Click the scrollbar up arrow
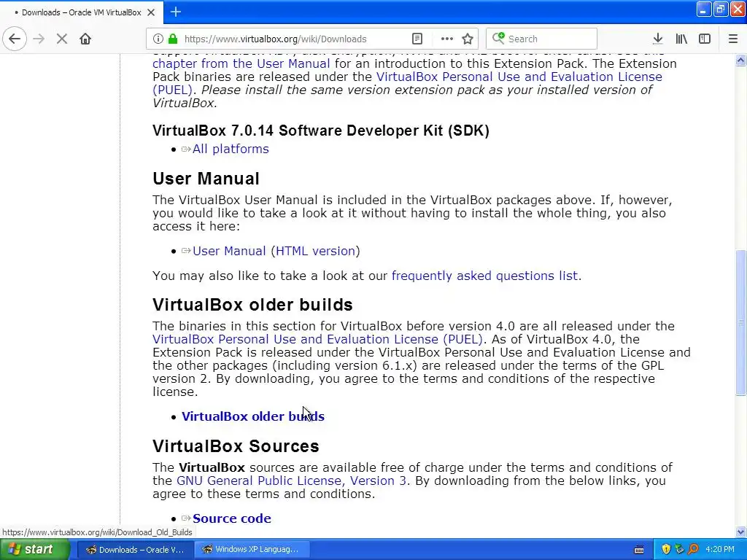This screenshot has height=560, width=747. tap(741, 60)
